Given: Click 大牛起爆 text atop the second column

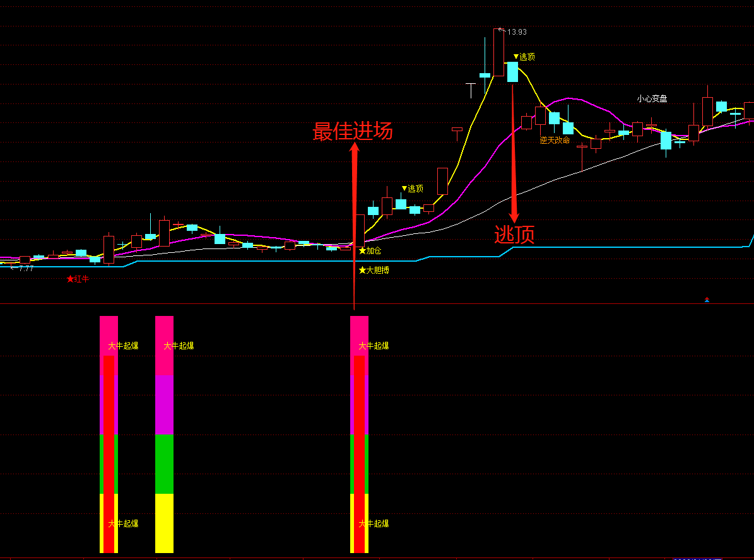Looking at the screenshot, I should [x=179, y=346].
